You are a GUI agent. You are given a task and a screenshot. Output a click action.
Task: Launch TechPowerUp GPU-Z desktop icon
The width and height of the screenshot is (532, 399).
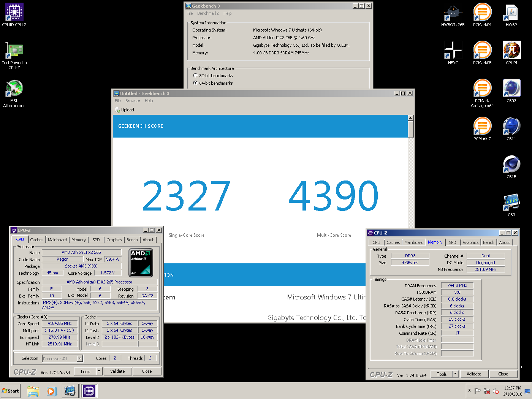tap(14, 55)
